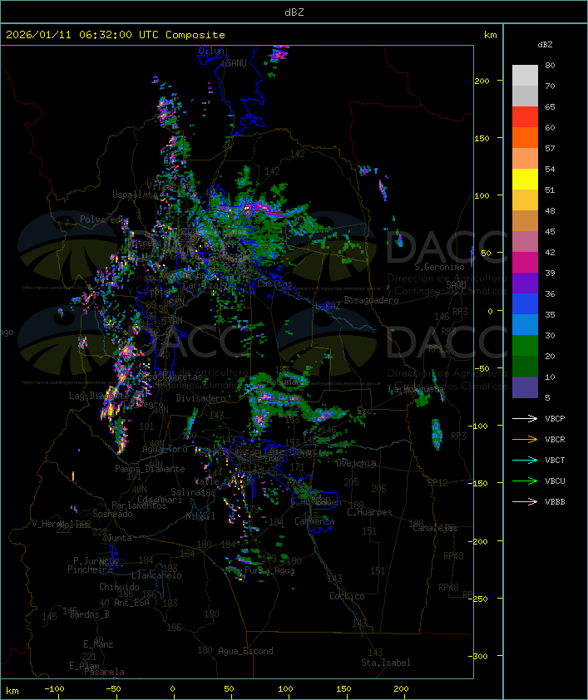Select the light gray 70–80 dBZ swatch
Viewport: 588px width, 700px height.
click(x=525, y=76)
